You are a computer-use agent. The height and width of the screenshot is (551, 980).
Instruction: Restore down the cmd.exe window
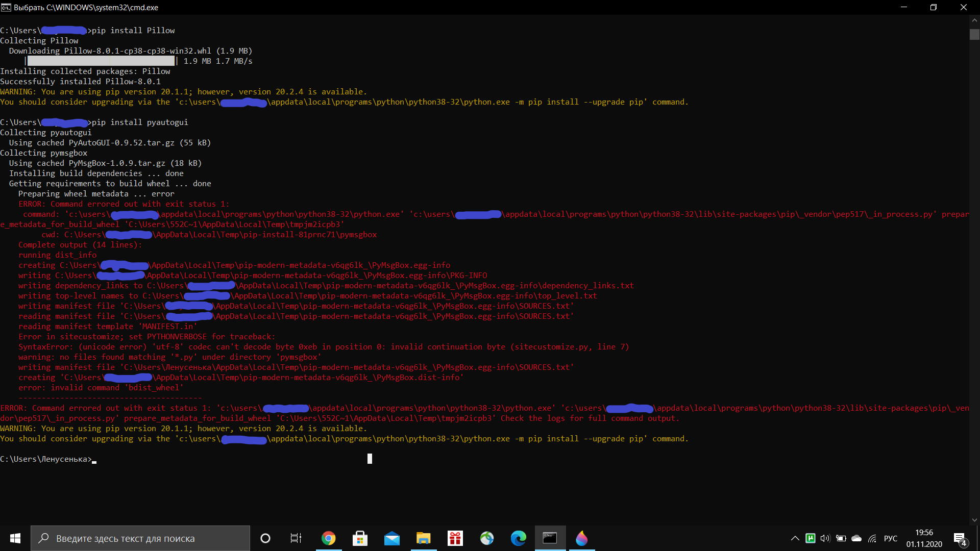tap(934, 7)
